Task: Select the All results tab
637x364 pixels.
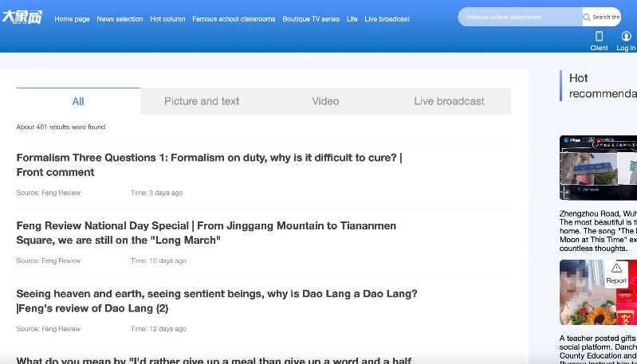Action: point(78,101)
